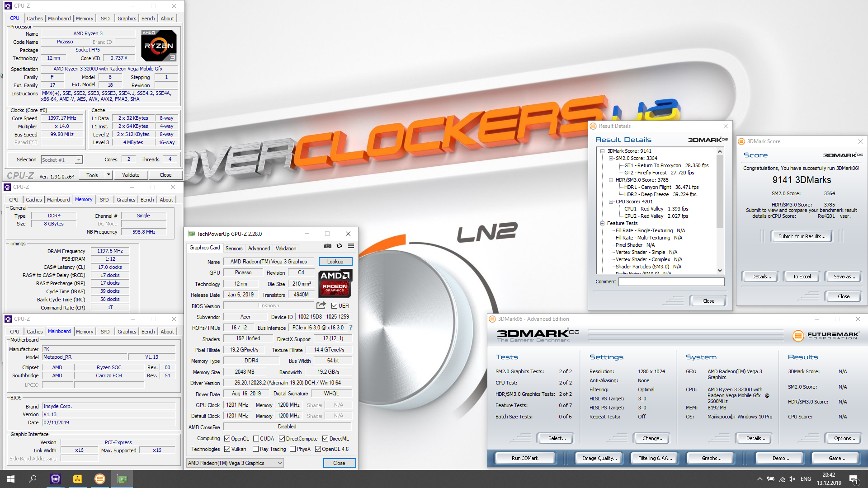Click the Bus Interface question mark icon

tap(351, 328)
